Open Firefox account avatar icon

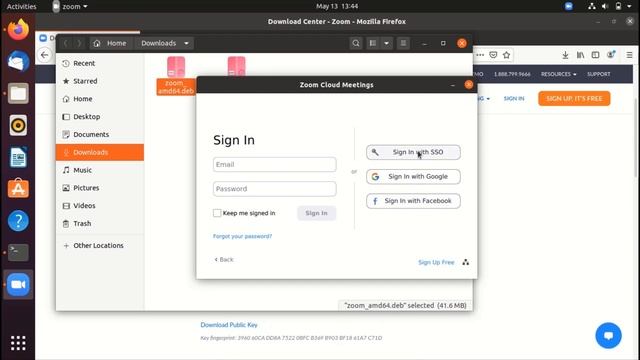pyautogui.click(x=611, y=55)
